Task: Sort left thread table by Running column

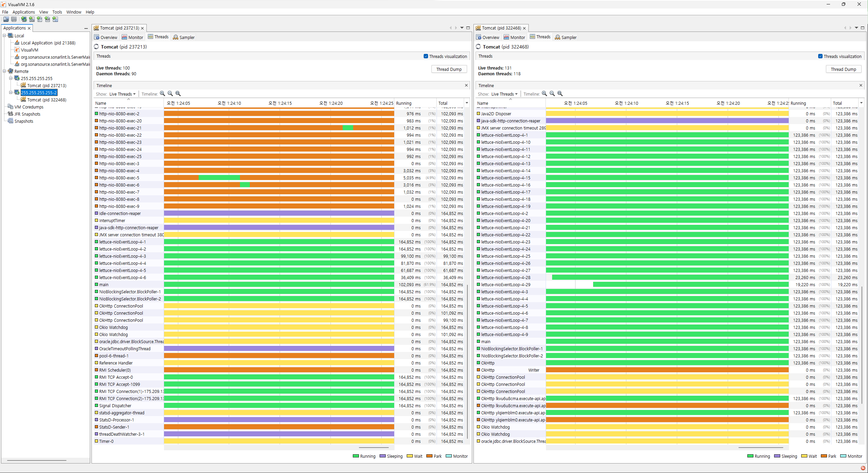Action: [x=404, y=103]
